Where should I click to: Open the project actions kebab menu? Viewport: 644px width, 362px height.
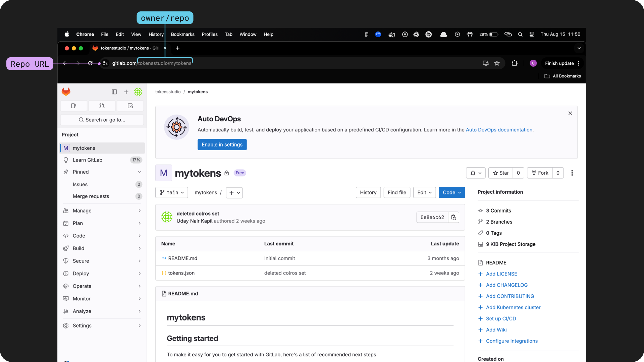click(x=572, y=173)
